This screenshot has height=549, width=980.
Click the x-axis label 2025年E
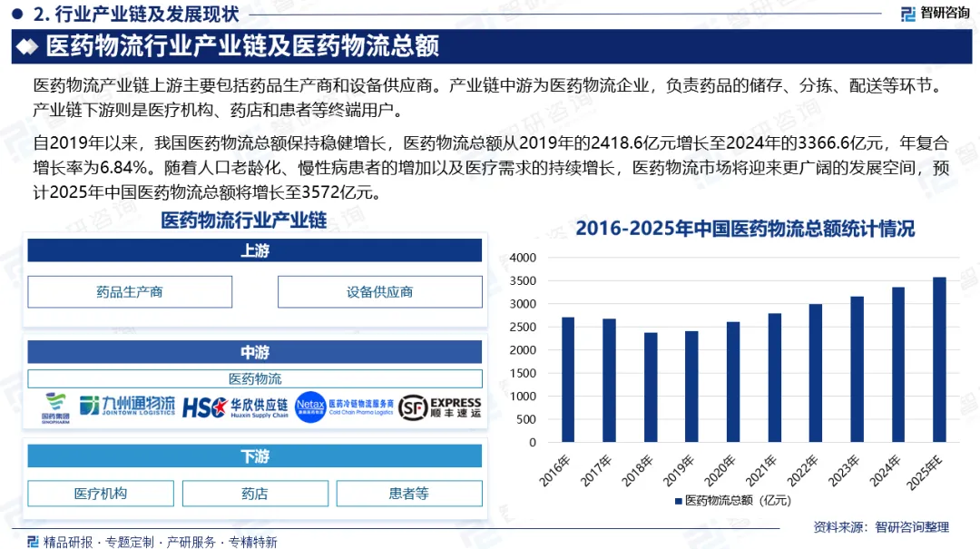(925, 473)
